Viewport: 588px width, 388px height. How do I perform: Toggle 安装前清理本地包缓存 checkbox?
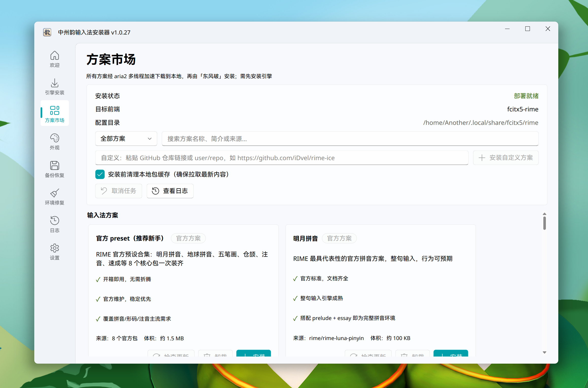click(100, 174)
